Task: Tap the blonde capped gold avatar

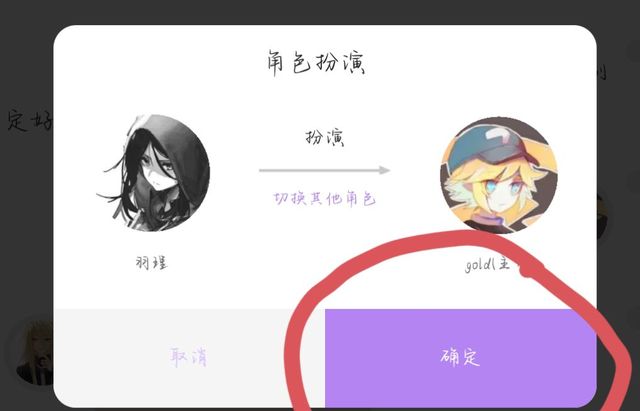Action: pos(499,176)
